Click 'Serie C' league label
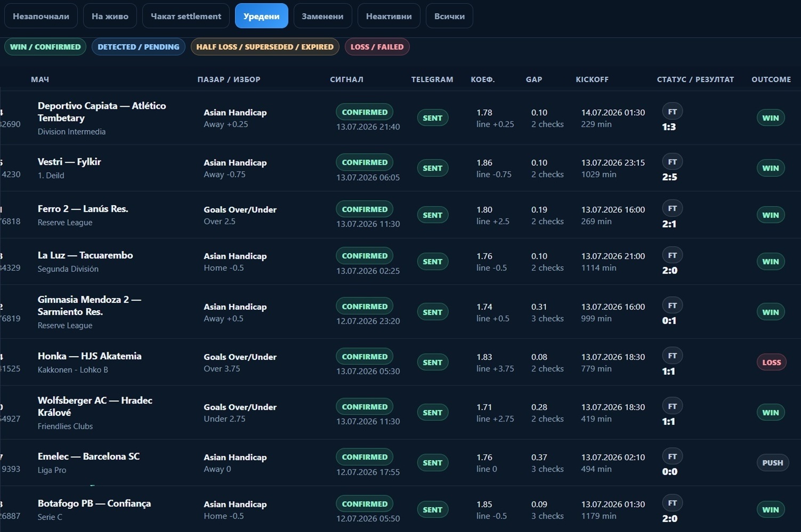 click(50, 517)
